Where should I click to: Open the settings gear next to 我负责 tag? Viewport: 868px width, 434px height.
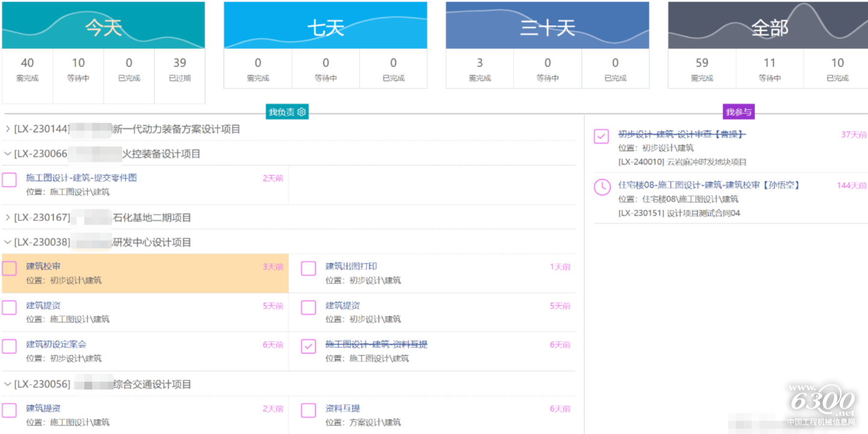[303, 111]
